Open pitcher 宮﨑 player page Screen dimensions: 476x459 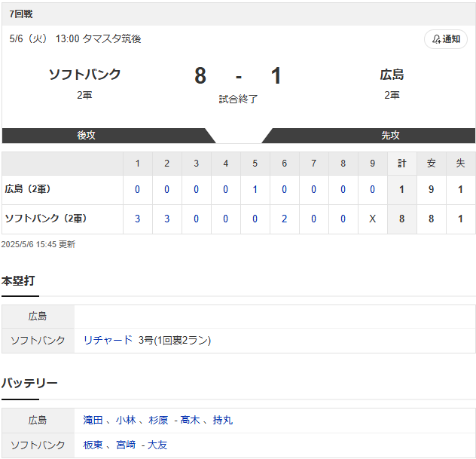coord(126,445)
